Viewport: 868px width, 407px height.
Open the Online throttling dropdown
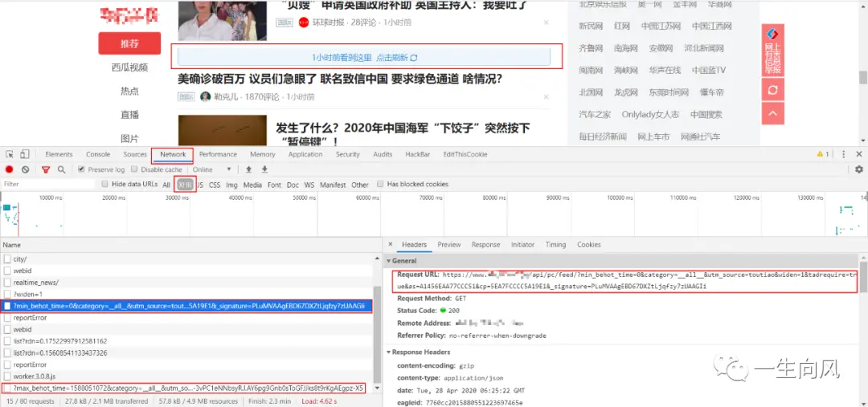pos(212,169)
